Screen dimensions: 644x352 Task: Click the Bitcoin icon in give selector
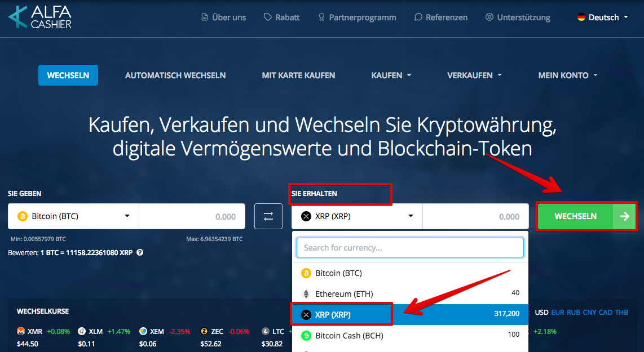click(x=23, y=216)
